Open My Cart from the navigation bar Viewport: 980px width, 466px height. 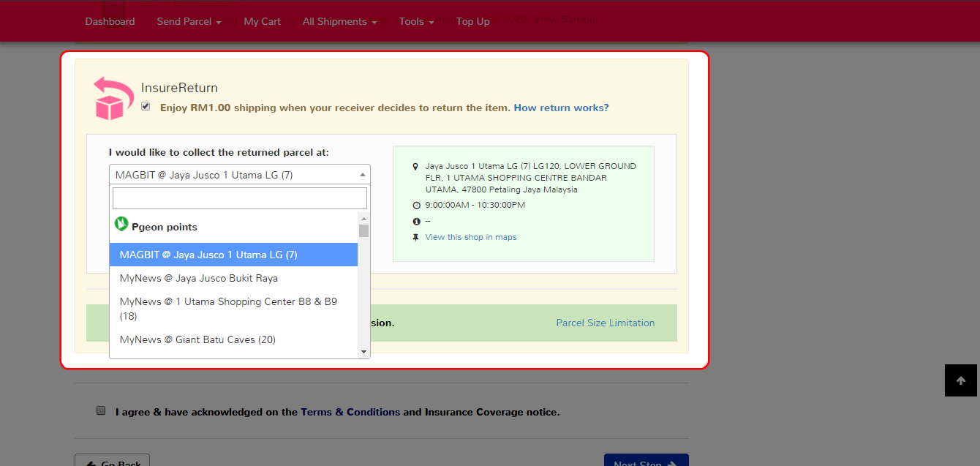262,21
